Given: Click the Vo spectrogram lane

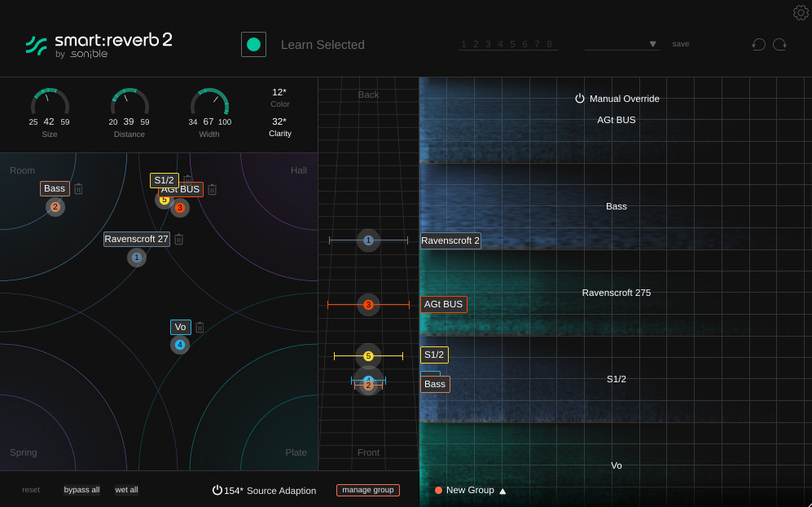Looking at the screenshot, I should tap(616, 465).
